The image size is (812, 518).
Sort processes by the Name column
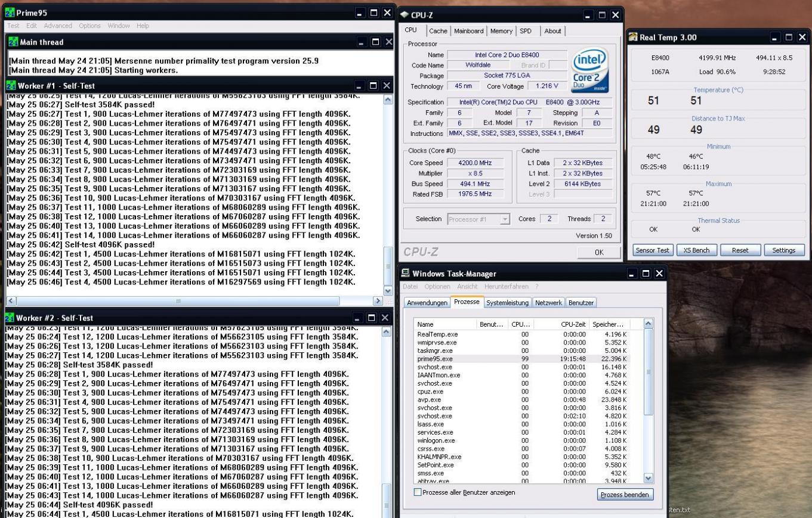click(x=446, y=324)
